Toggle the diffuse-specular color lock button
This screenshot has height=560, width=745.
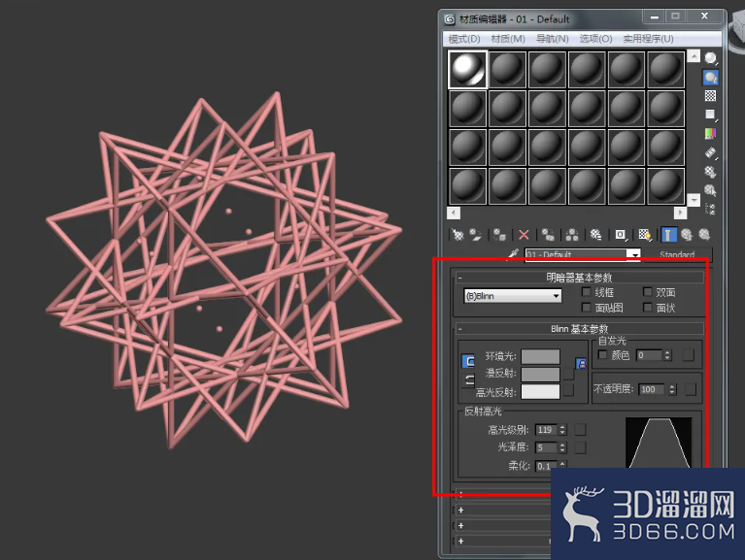468,380
